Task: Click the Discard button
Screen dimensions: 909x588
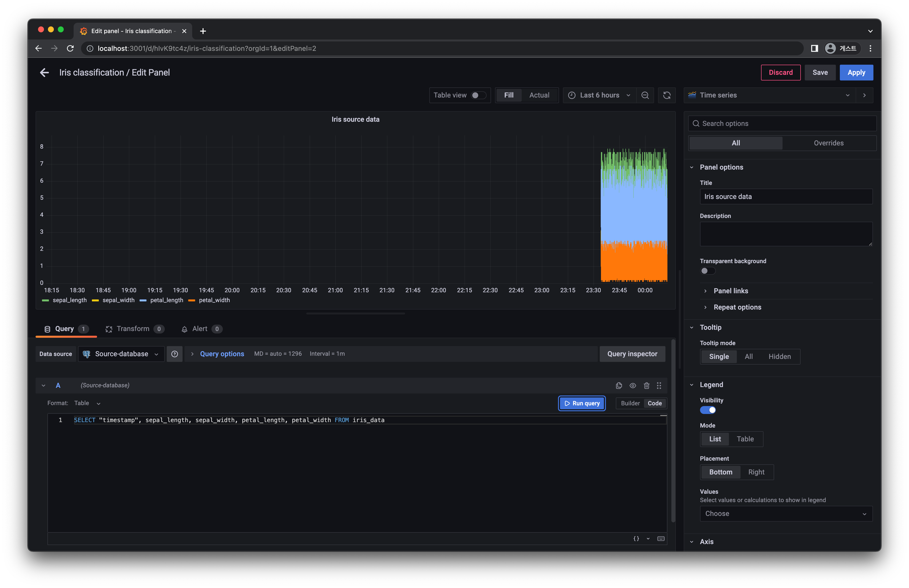Action: [780, 73]
